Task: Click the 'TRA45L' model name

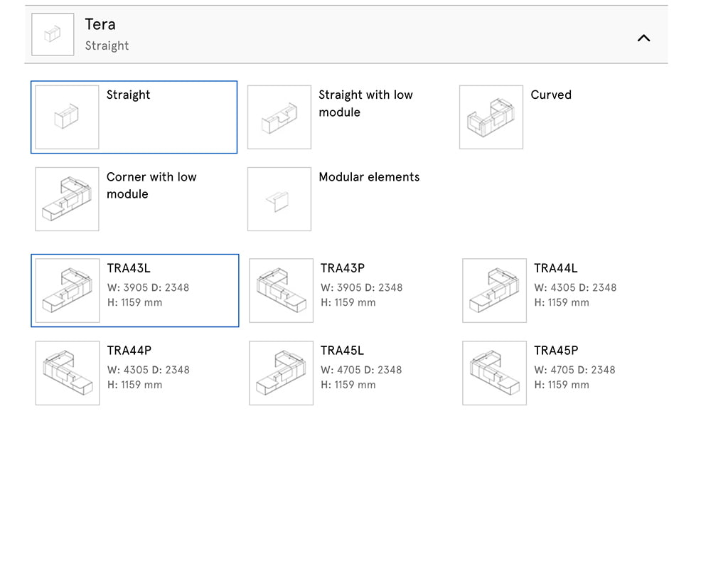Action: (342, 351)
